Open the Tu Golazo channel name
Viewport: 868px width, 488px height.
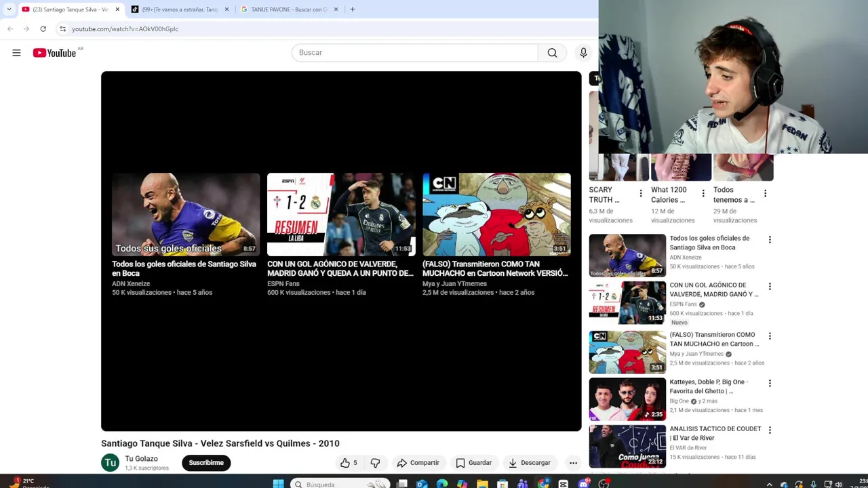[x=141, y=459]
